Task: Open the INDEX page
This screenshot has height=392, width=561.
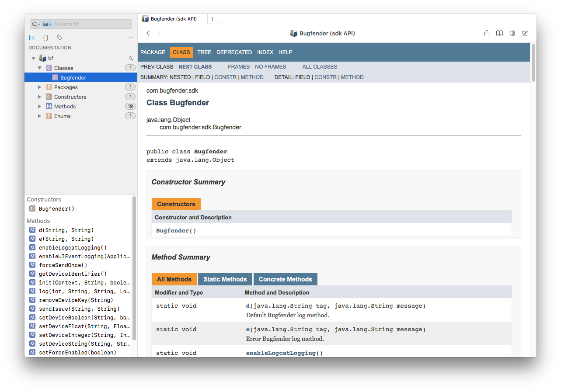Action: click(x=265, y=52)
